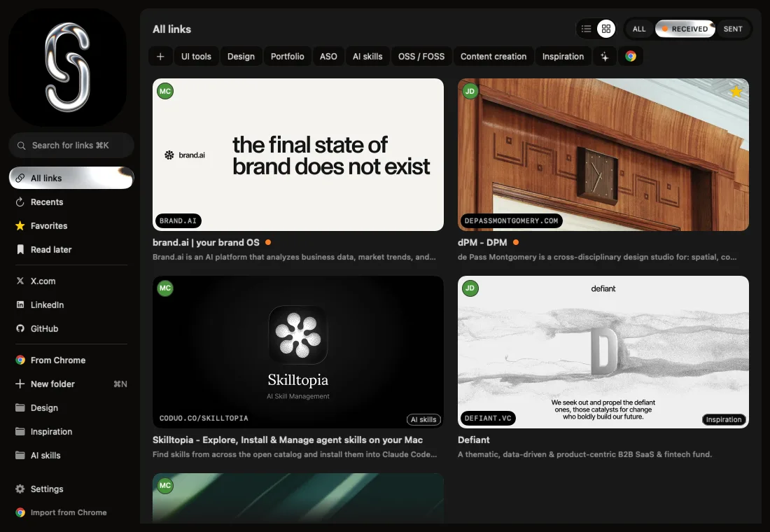Viewport: 770px width, 532px height.
Task: Open Read later in sidebar
Action: pyautogui.click(x=71, y=249)
